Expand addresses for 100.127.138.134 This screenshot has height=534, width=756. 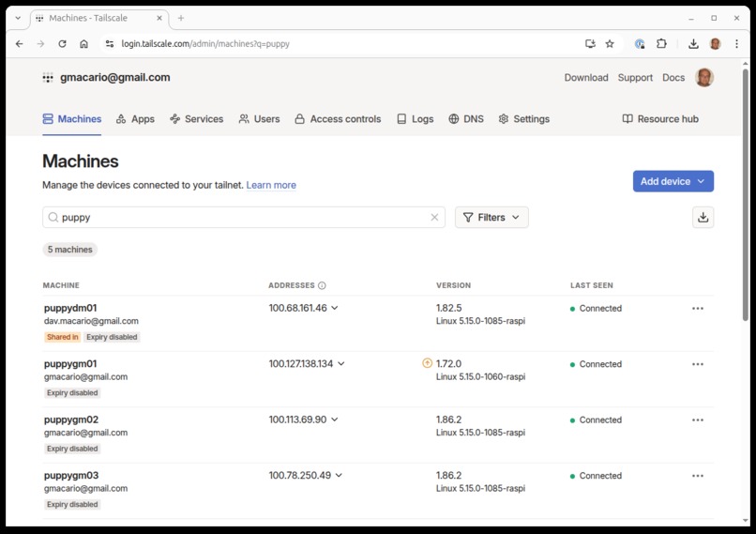pos(341,364)
